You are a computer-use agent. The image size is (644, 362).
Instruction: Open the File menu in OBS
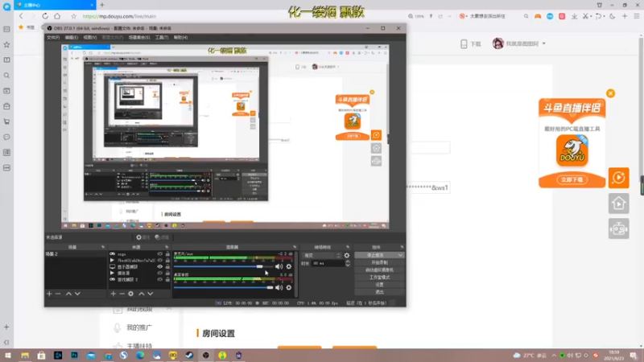point(53,37)
